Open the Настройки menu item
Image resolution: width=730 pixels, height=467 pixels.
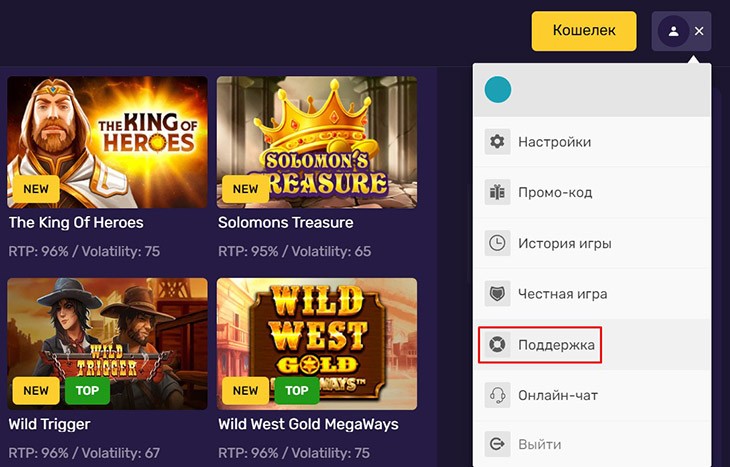554,142
